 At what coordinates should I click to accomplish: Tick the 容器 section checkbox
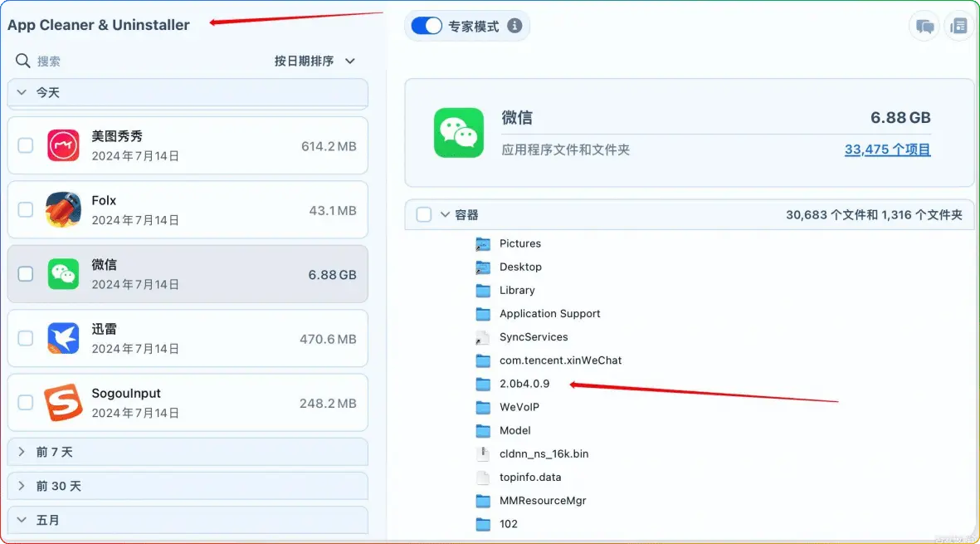point(424,215)
